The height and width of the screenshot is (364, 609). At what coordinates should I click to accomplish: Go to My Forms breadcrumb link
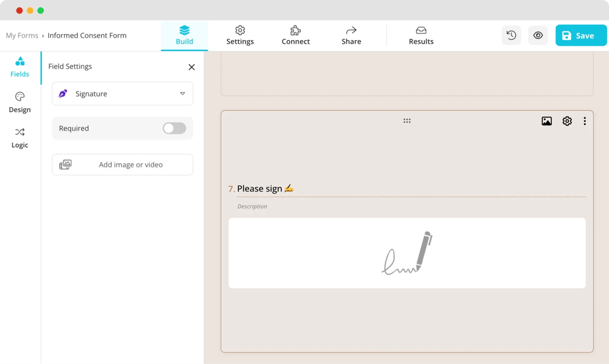click(x=22, y=35)
